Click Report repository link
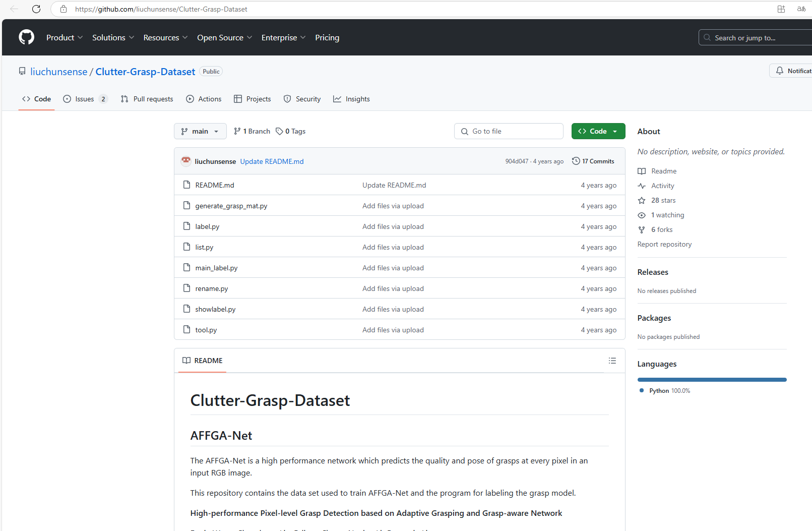This screenshot has width=812, height=531. (664, 244)
